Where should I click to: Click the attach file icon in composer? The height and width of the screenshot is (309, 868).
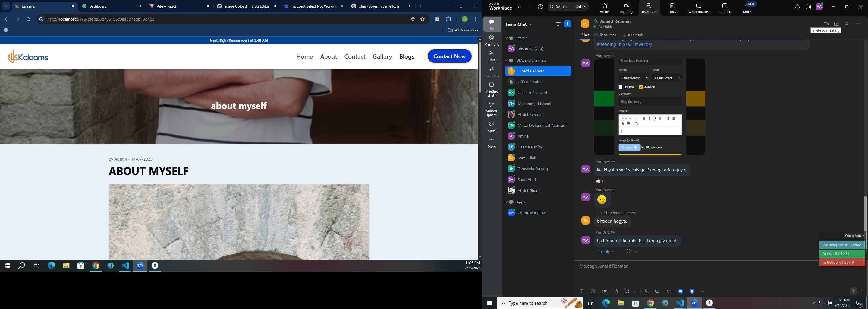616,291
